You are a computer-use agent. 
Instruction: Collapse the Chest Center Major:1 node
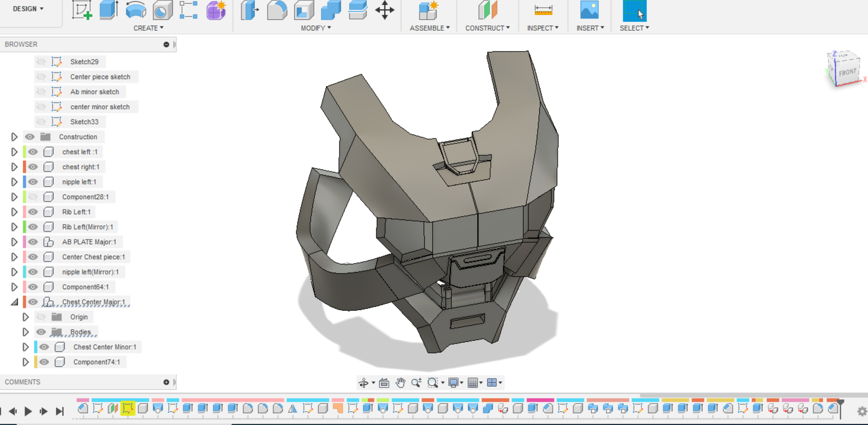pyautogui.click(x=14, y=302)
